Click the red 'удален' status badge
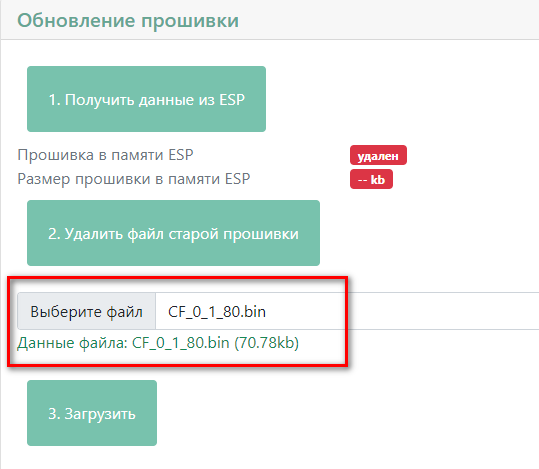539x469 pixels. pos(378,155)
